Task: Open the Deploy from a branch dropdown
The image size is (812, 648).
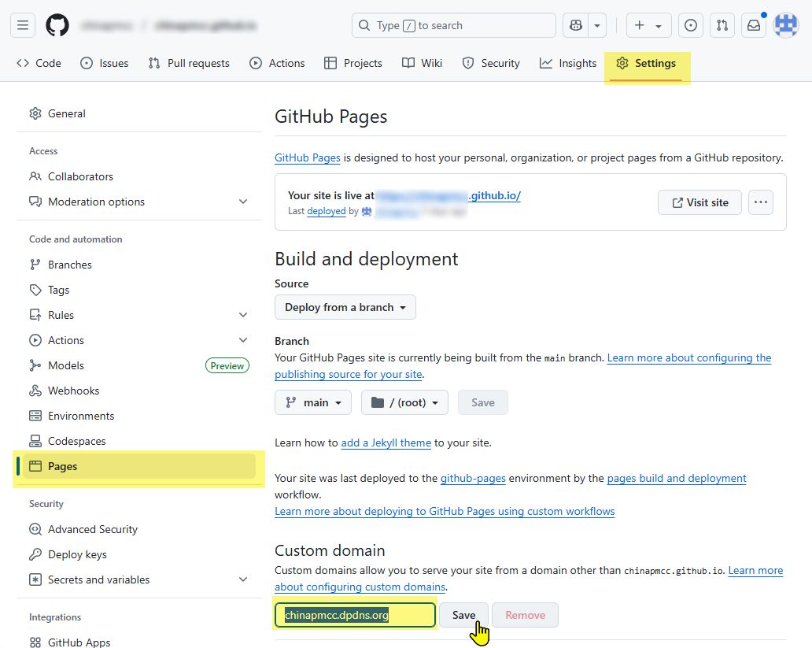Action: point(345,307)
